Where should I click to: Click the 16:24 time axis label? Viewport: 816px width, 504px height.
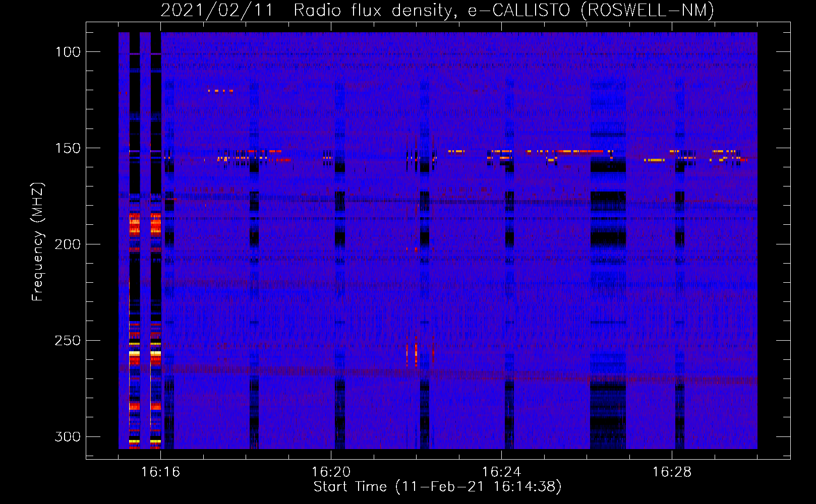point(501,472)
